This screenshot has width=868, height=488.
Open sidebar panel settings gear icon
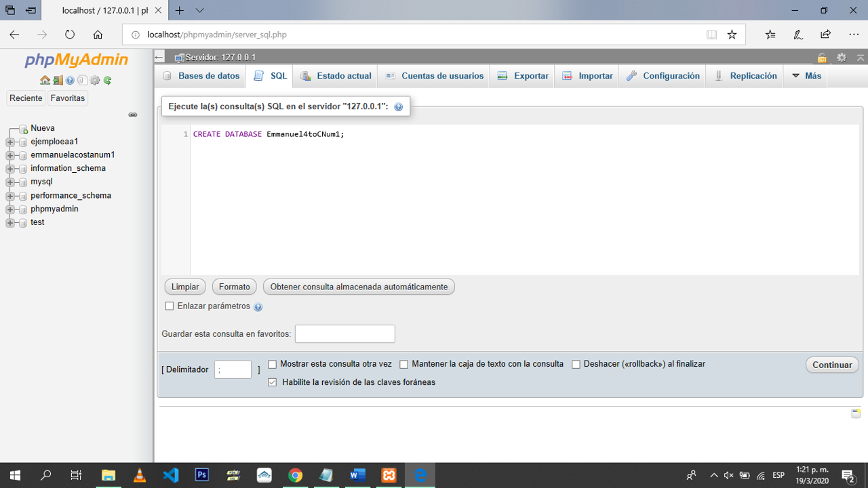coord(94,80)
